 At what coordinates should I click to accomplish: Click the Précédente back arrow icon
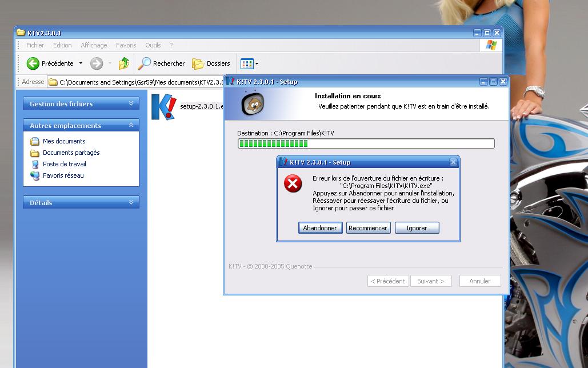tap(33, 63)
